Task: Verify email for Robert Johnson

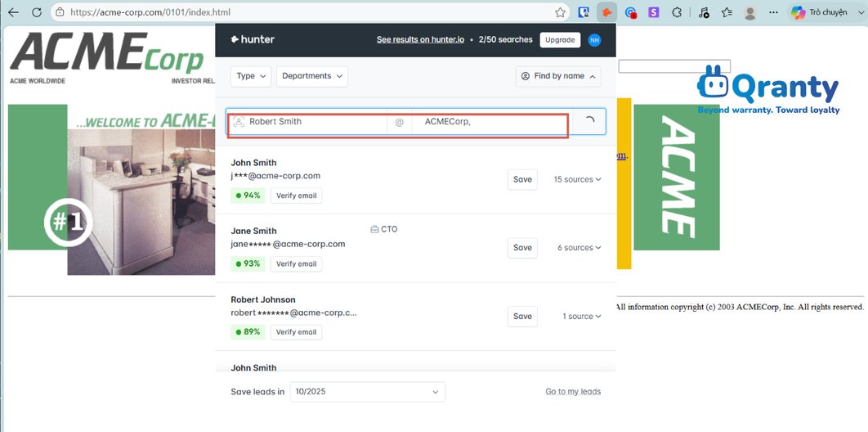Action: click(296, 332)
